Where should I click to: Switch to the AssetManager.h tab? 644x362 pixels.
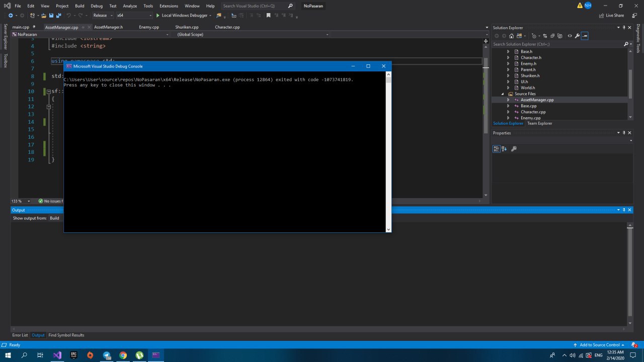pyautogui.click(x=108, y=27)
